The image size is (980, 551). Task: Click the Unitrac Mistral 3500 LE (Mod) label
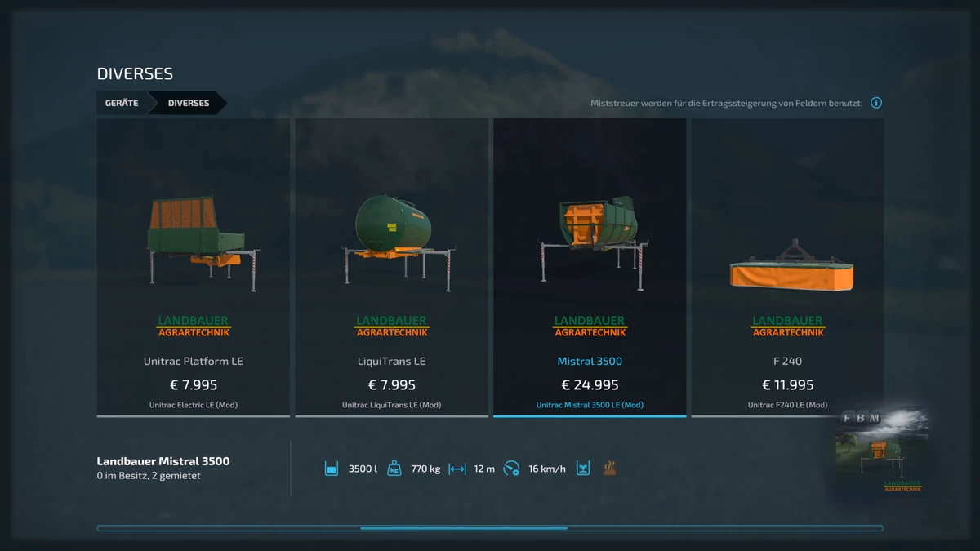pyautogui.click(x=590, y=405)
